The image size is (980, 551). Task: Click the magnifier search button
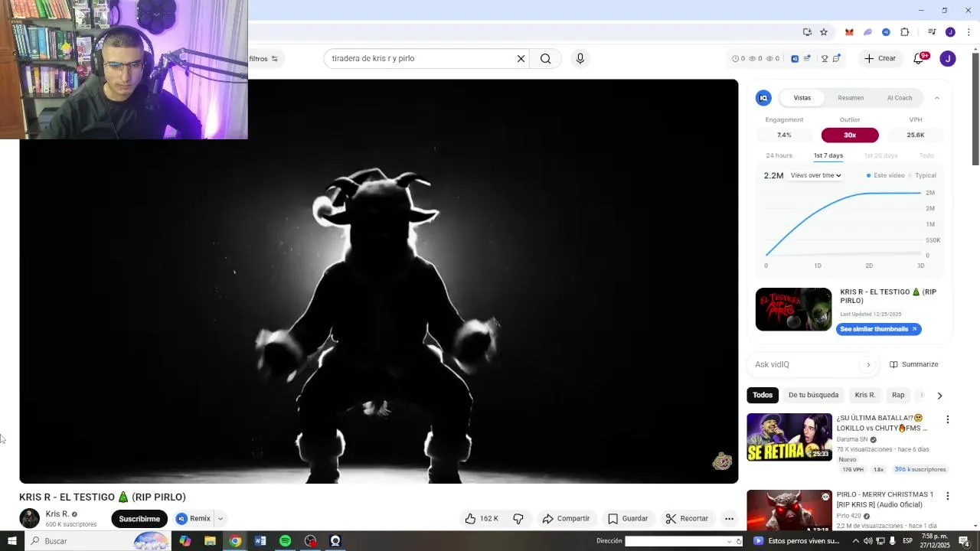click(545, 59)
